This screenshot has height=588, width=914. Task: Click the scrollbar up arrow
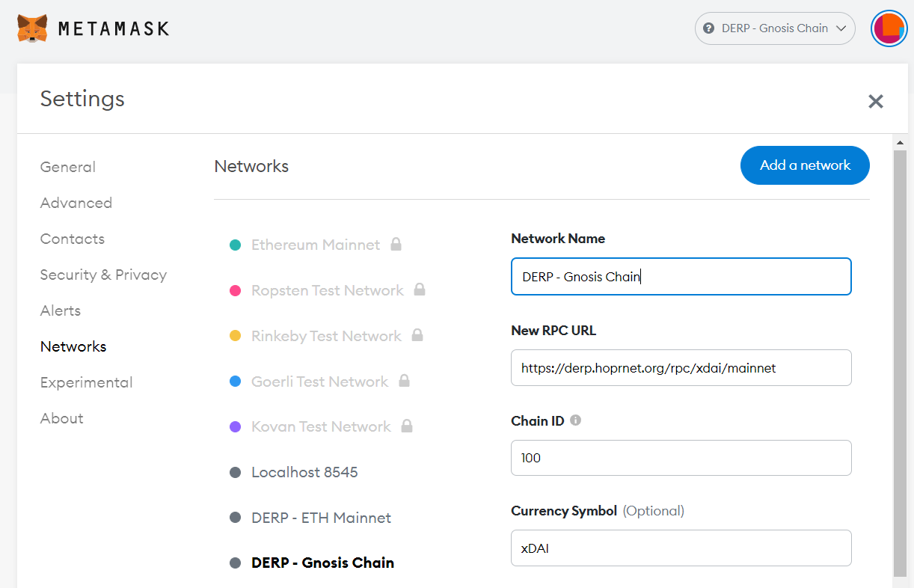tap(901, 142)
